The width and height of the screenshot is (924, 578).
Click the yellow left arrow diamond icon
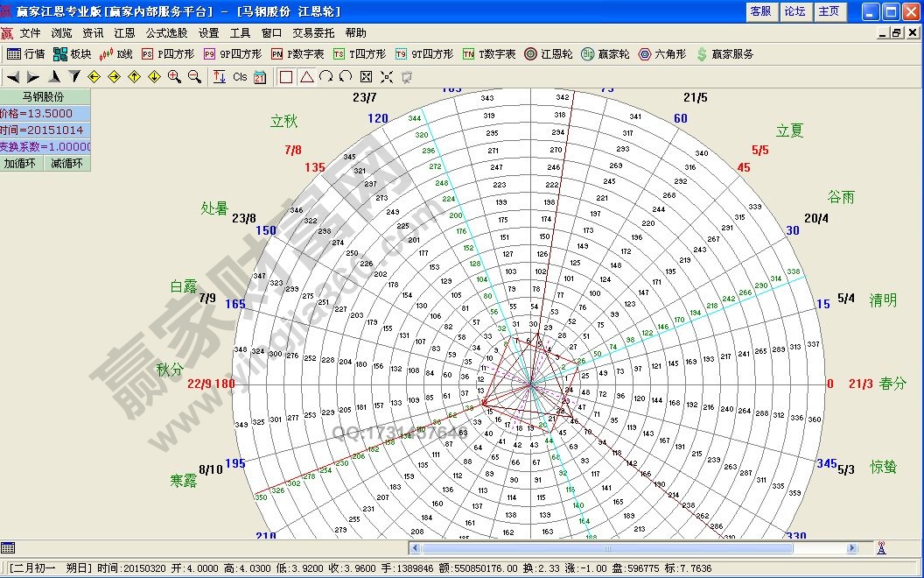click(94, 77)
